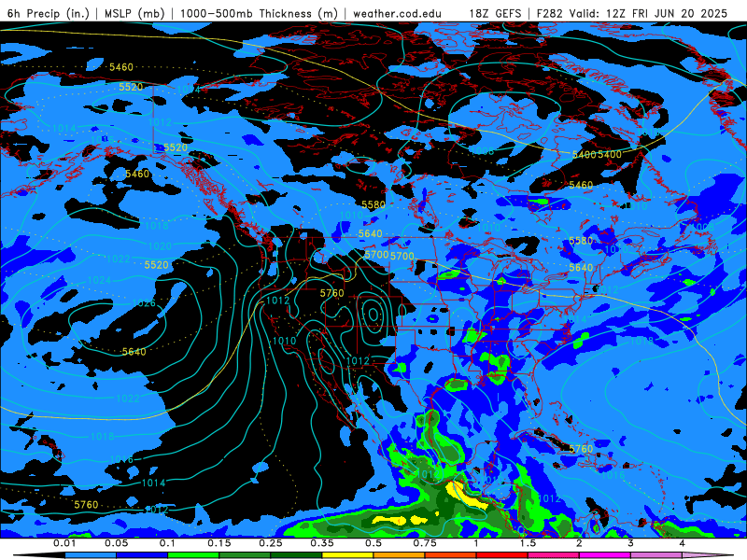This screenshot has height=560, width=747.
Task: Pick the dark blue 0.05–0.1 legend swatch
Action: 142,555
